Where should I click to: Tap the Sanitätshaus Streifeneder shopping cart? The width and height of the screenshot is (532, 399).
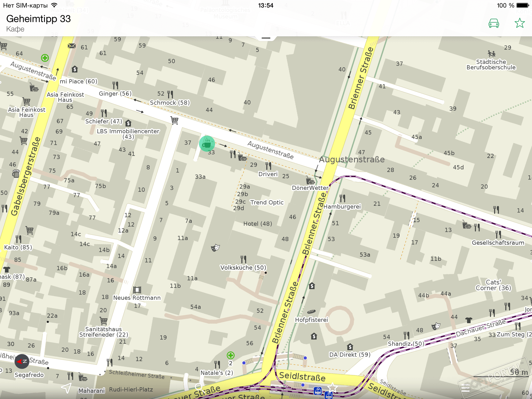point(103,321)
